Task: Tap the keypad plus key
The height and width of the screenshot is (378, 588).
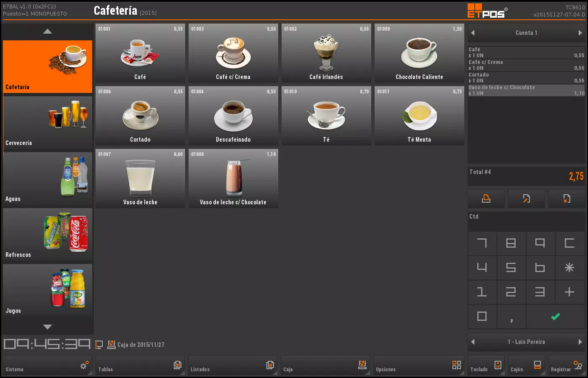Action: coord(569,292)
